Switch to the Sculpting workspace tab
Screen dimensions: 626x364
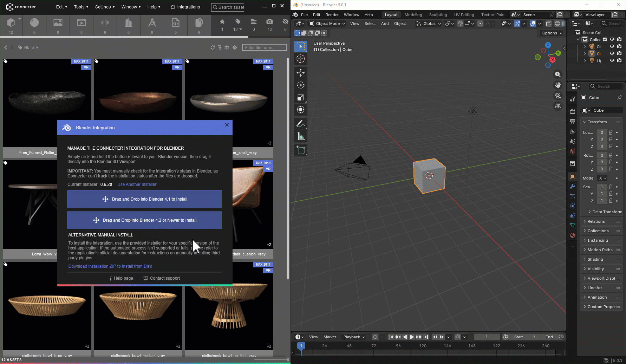(438, 15)
